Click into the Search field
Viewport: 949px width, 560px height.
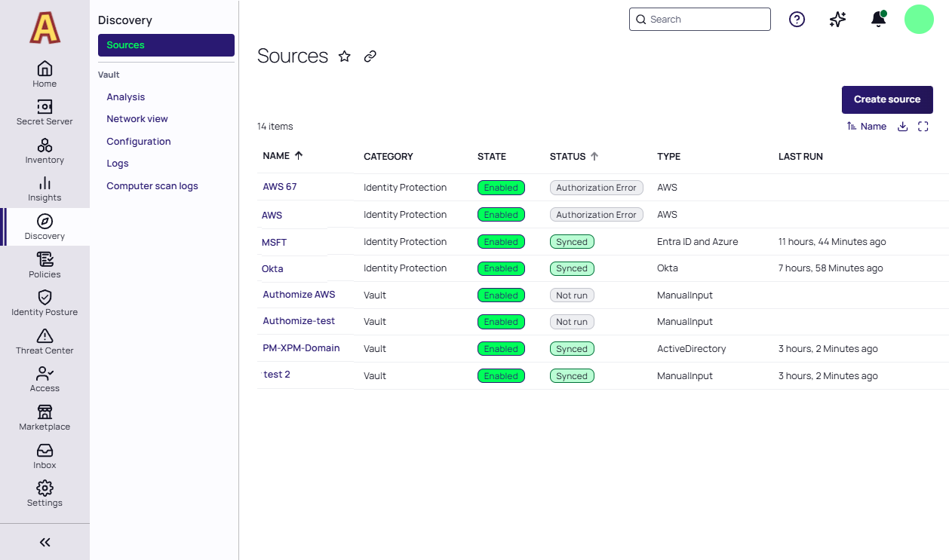(x=706, y=20)
